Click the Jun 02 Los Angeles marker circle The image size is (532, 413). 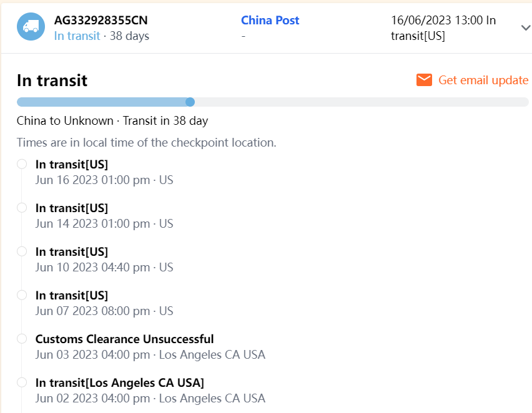point(22,382)
